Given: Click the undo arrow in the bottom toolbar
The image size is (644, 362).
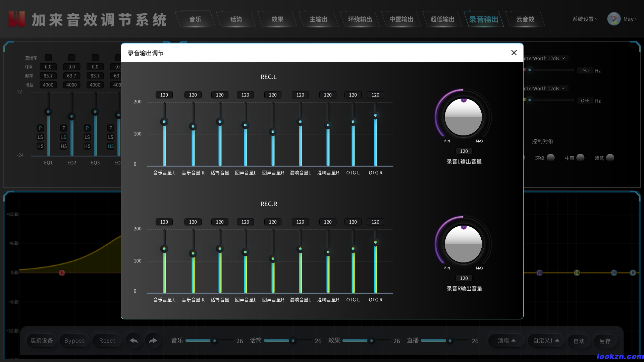Looking at the screenshot, I should point(133,341).
